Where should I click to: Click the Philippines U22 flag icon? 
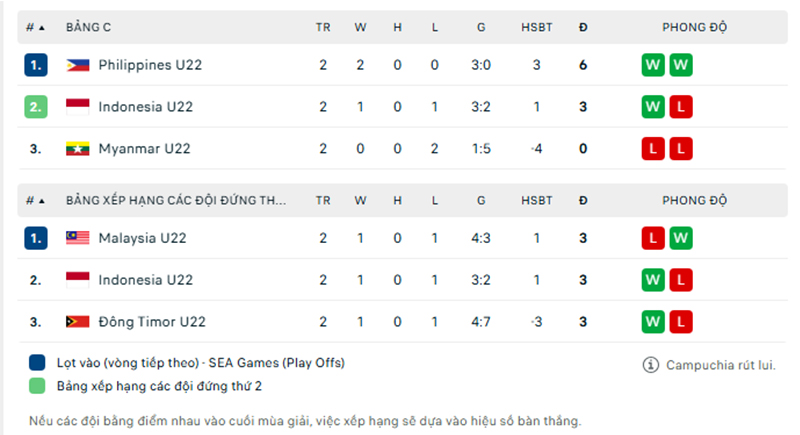77,65
